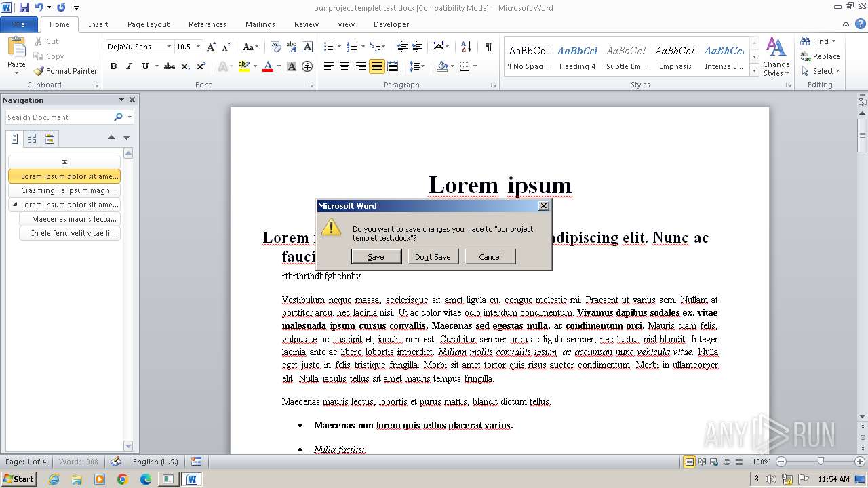Click the Save icon in Quick Access Toolbar

click(24, 7)
